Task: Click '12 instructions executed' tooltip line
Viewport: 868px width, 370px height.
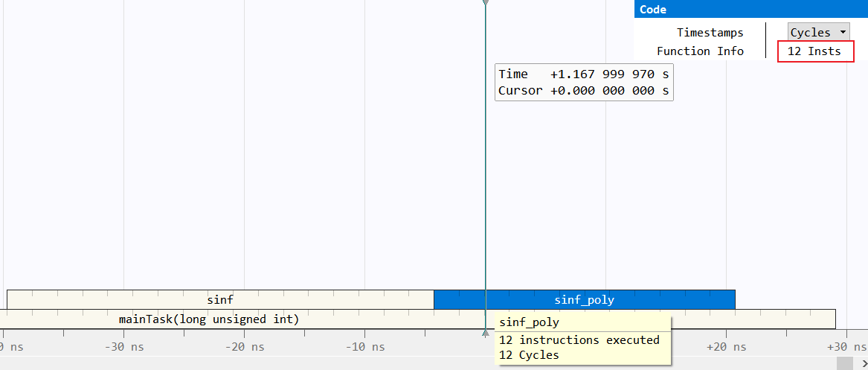Action: 579,339
